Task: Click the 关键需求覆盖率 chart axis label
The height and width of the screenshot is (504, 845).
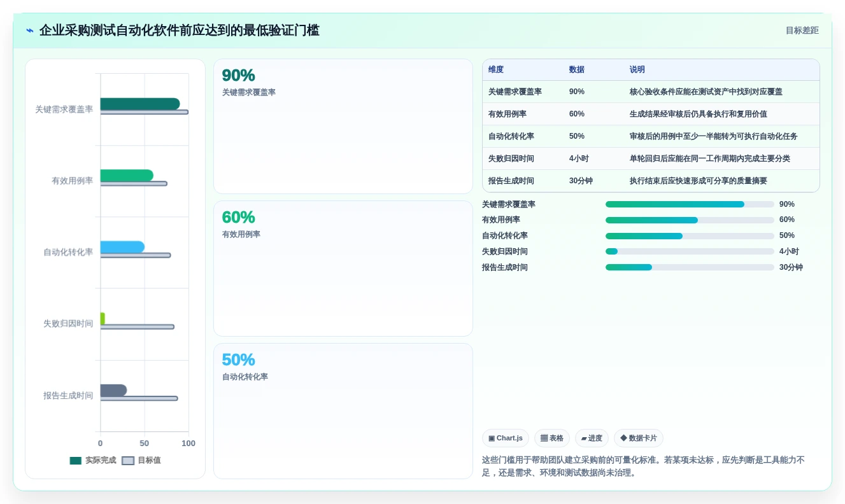Action: [x=64, y=109]
